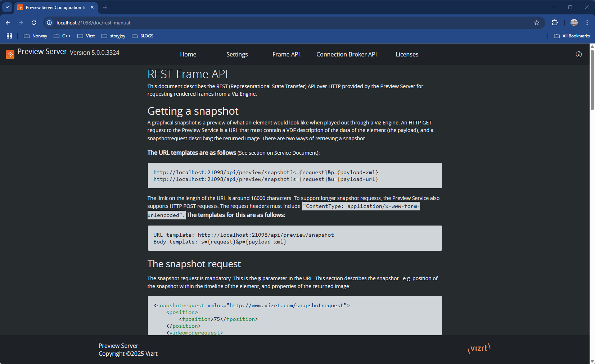Open the Vizrt bookmarks folder
Screen dimensions: 595x364
click(x=86, y=36)
